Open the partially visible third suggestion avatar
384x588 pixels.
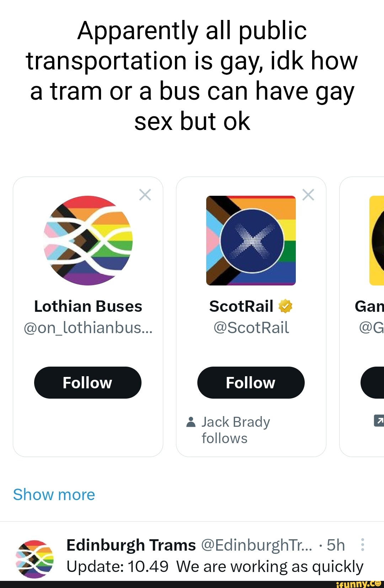tap(377, 241)
